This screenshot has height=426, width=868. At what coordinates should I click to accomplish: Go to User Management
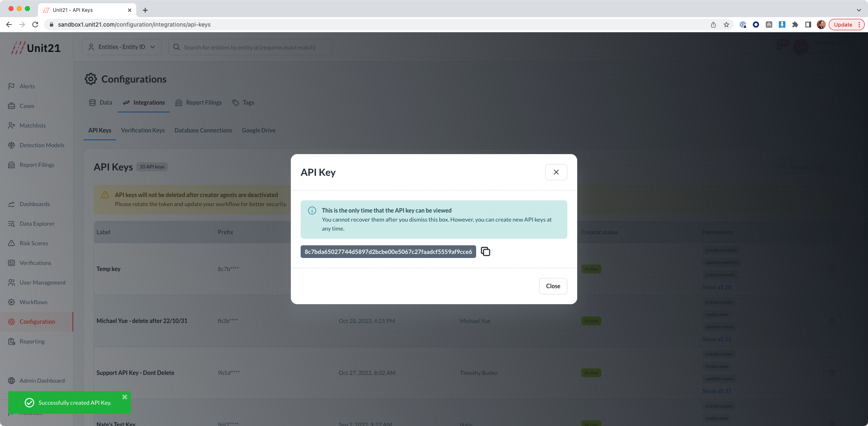(x=43, y=283)
